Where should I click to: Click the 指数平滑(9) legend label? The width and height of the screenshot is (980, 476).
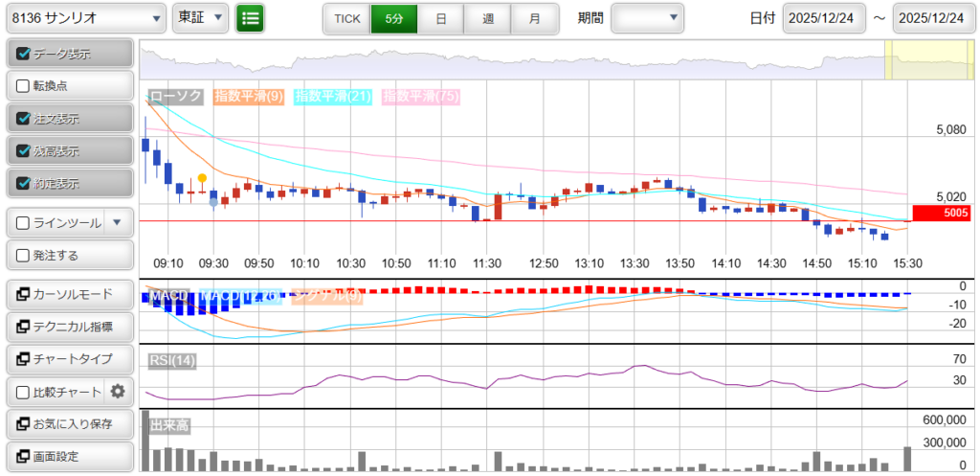[248, 97]
